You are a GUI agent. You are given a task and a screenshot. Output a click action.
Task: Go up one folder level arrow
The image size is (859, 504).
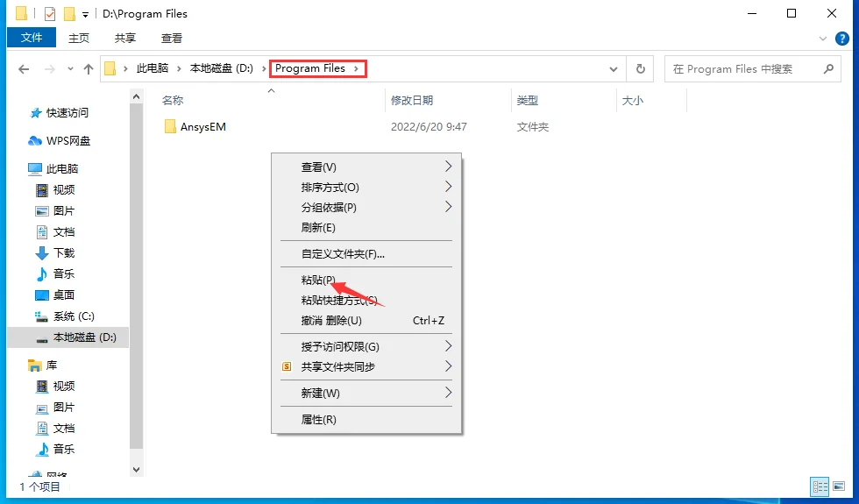(89, 69)
